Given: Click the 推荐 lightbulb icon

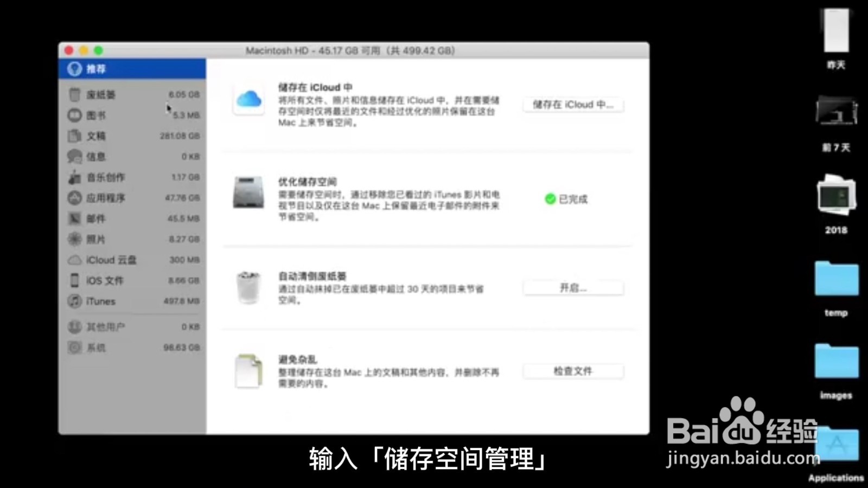Looking at the screenshot, I should click(x=75, y=69).
